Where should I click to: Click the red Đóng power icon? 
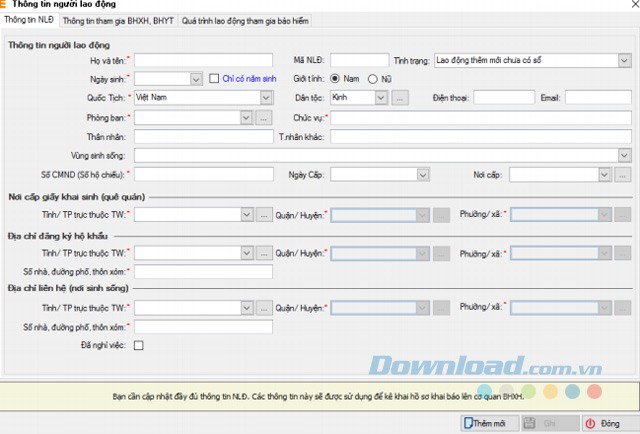point(591,423)
